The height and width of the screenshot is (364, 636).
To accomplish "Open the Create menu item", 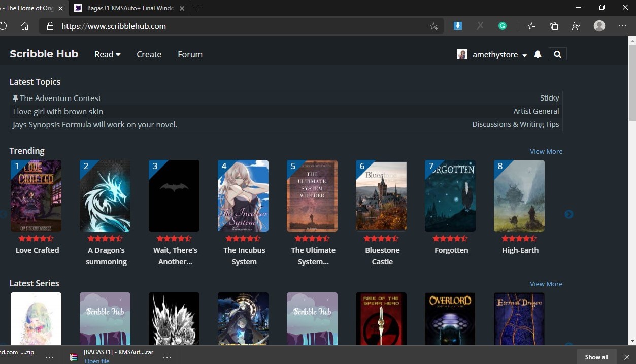I will click(149, 54).
